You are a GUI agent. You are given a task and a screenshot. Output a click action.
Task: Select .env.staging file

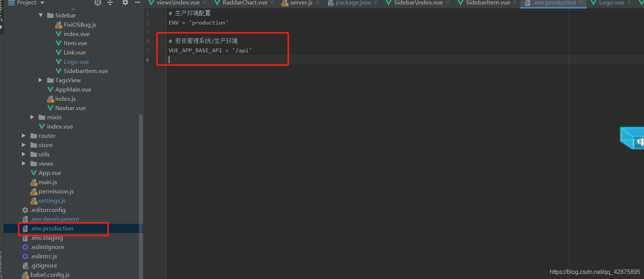[x=47, y=238]
